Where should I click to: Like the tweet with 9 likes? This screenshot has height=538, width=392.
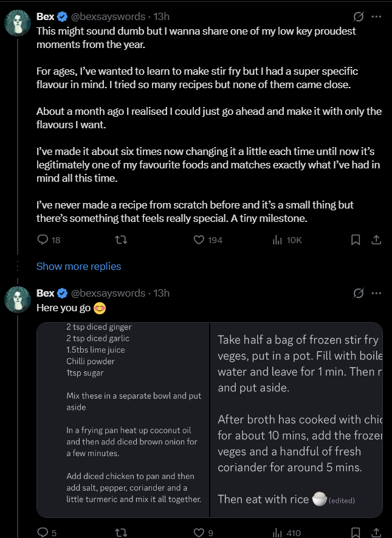pyautogui.click(x=199, y=533)
